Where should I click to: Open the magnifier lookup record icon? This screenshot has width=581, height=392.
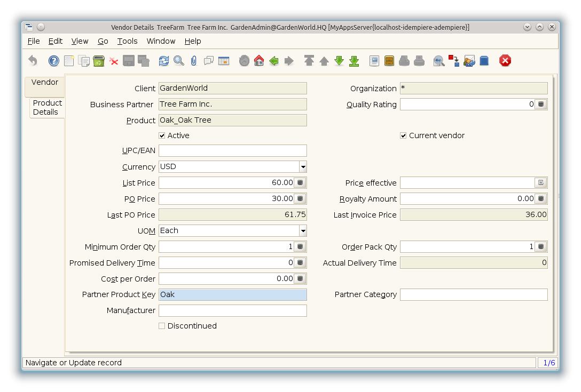179,61
